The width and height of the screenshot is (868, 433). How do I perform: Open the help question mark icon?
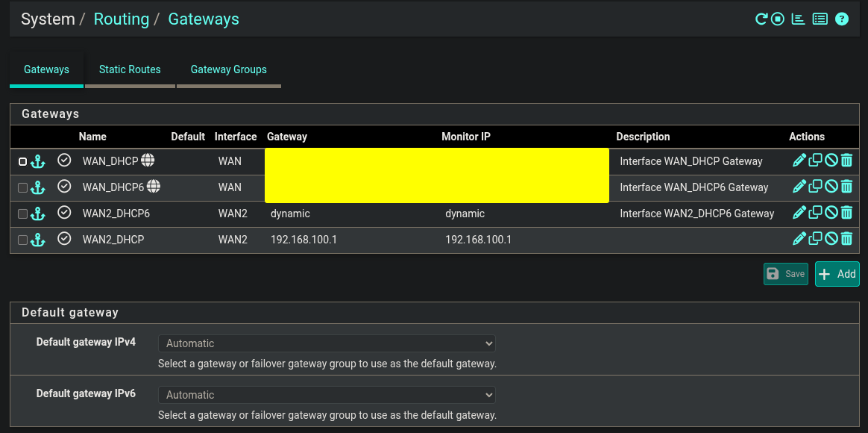tap(842, 19)
